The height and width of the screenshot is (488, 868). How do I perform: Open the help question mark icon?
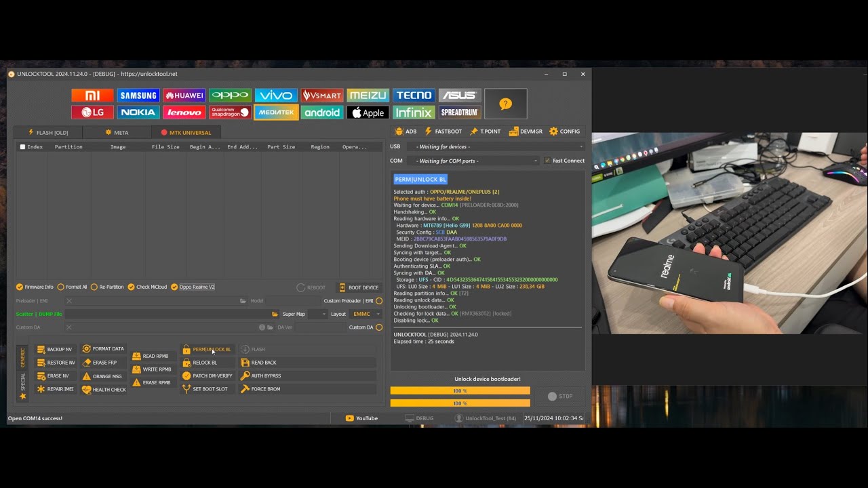tap(506, 104)
